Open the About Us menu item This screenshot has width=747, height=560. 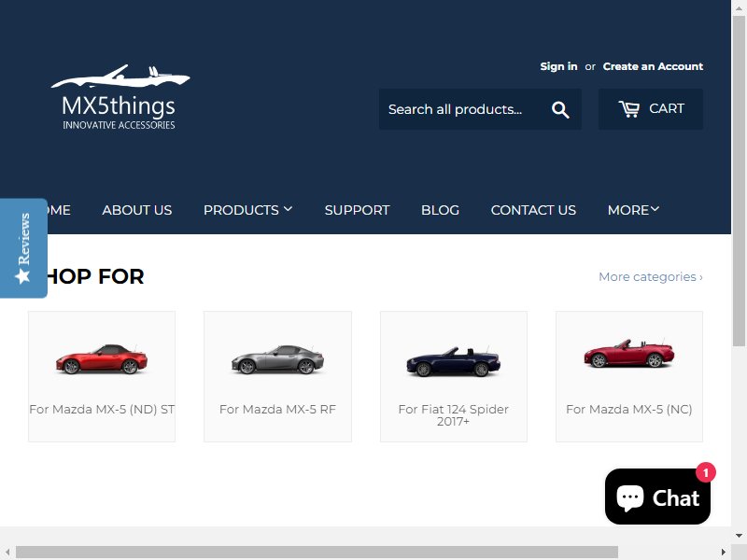point(137,210)
